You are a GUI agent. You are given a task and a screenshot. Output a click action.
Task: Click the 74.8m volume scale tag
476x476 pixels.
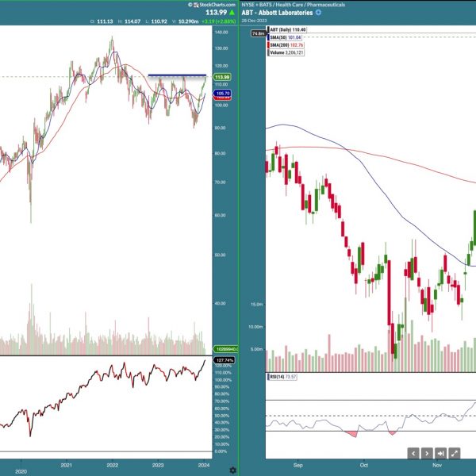click(258, 33)
